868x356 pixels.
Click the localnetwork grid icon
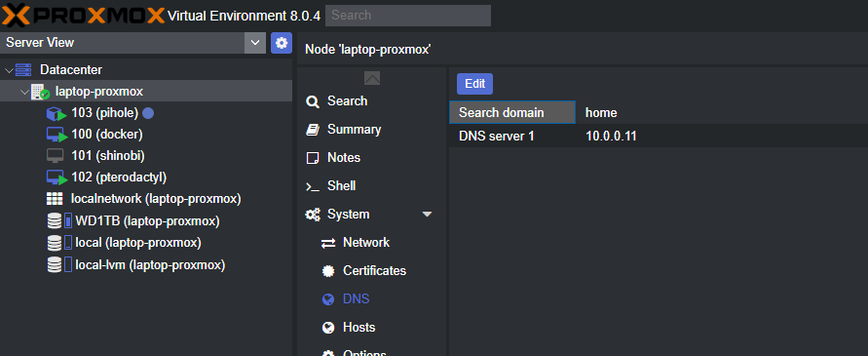[55, 199]
